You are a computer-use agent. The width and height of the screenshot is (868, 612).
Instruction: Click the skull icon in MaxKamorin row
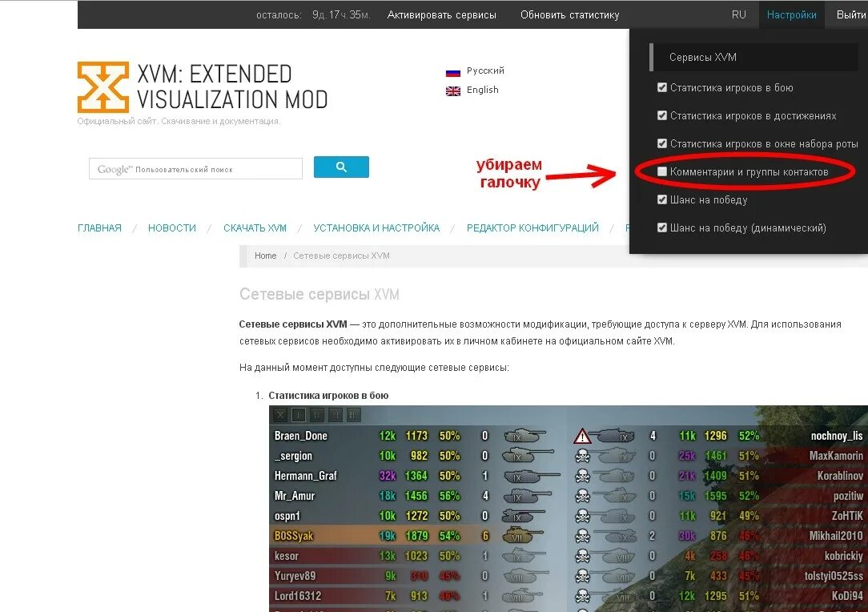coord(582,456)
